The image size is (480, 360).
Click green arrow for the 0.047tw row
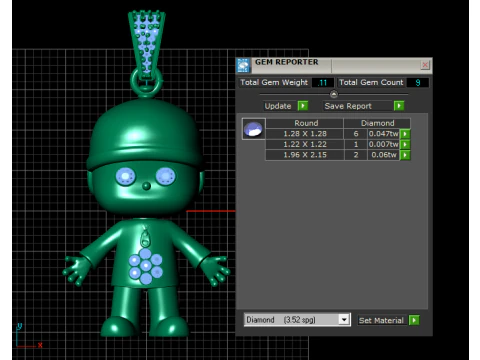tap(405, 134)
